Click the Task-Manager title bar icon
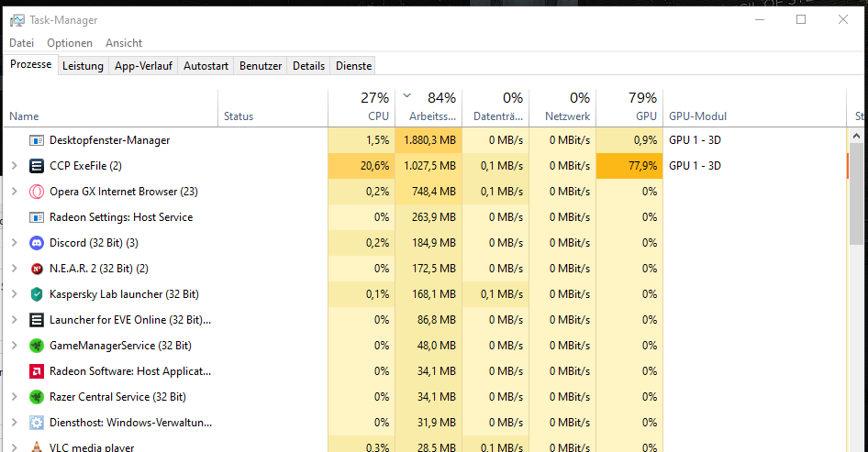Screen dimensions: 868x452 click(17, 20)
